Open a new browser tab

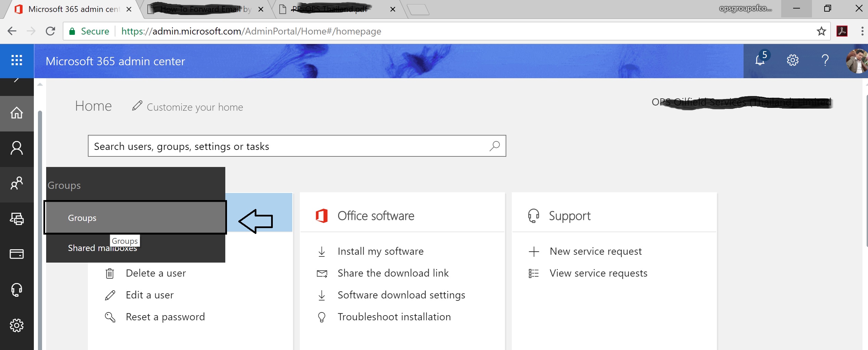pyautogui.click(x=418, y=10)
